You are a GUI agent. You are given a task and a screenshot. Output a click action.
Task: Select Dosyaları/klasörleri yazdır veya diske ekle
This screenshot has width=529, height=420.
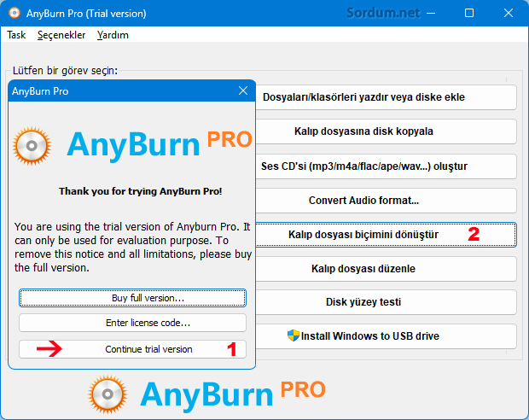pyautogui.click(x=386, y=97)
